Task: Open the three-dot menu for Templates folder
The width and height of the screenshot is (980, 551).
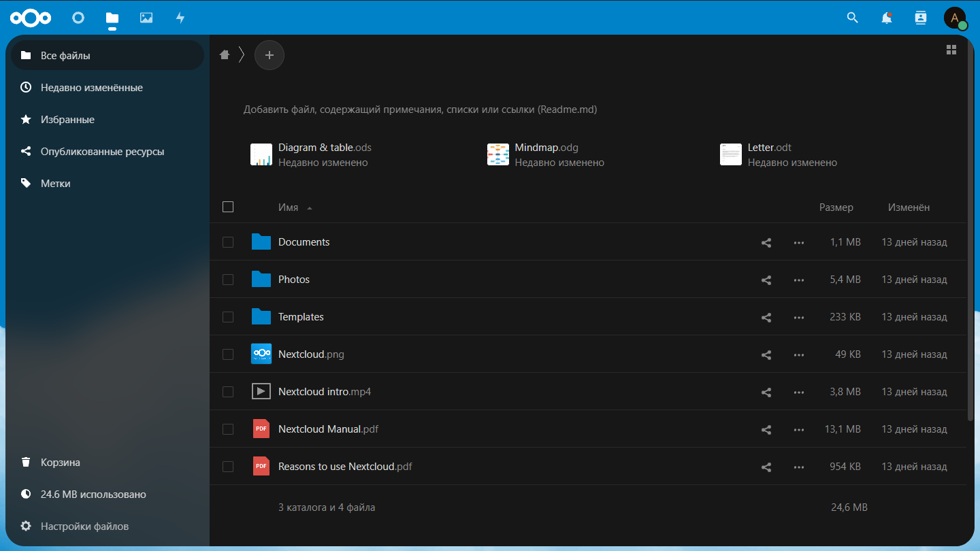Action: pyautogui.click(x=798, y=317)
